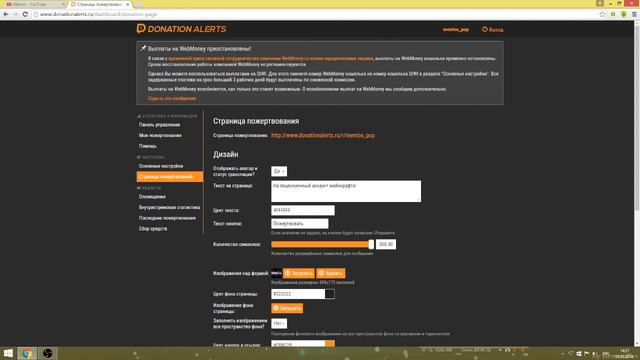Open Сбор средств in sidebar

(153, 229)
